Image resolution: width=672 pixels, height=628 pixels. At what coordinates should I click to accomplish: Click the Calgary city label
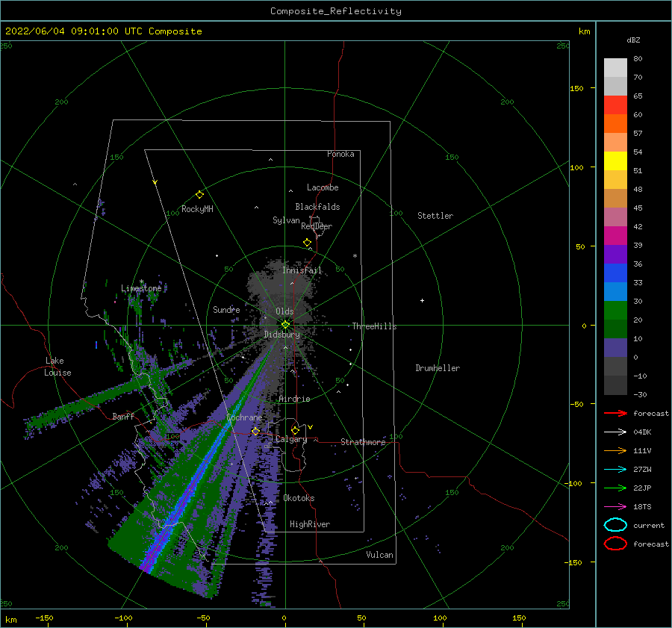click(x=291, y=439)
